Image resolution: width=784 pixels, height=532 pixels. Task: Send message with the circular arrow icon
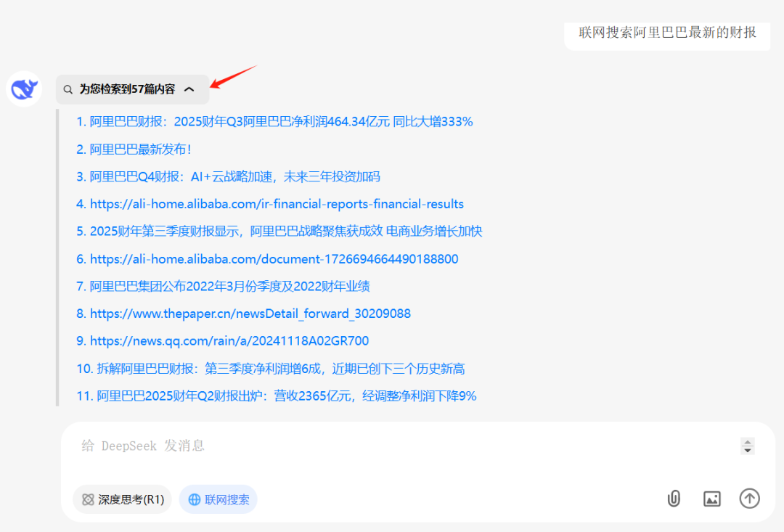coord(749,499)
